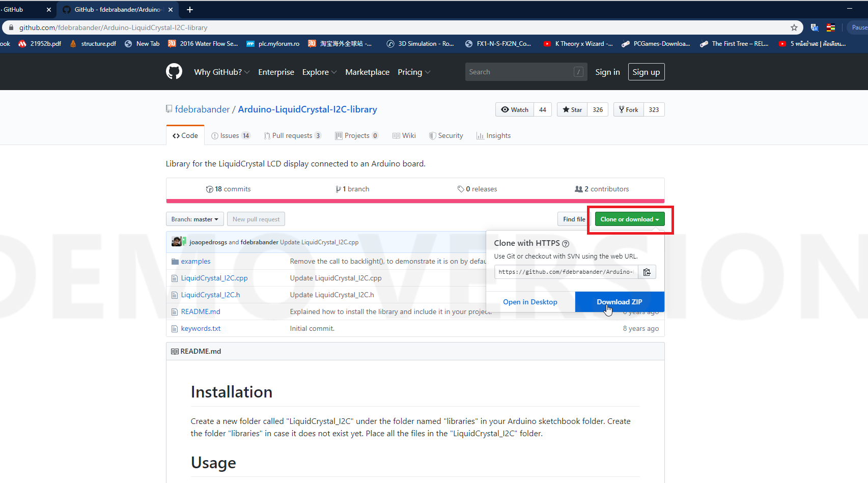Click Open in Desktop

530,302
